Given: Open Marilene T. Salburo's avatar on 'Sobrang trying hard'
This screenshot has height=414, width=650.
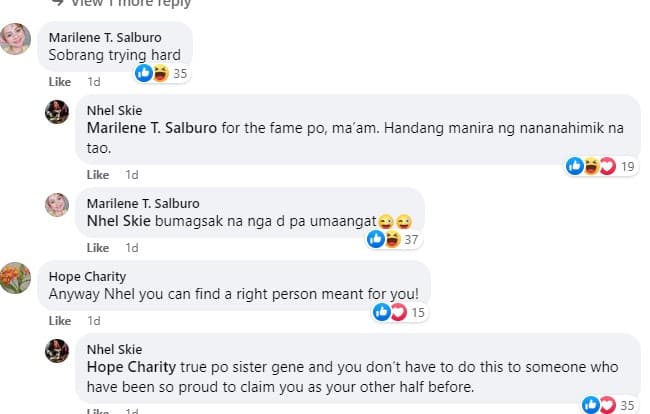Looking at the screenshot, I should click(x=15, y=39).
